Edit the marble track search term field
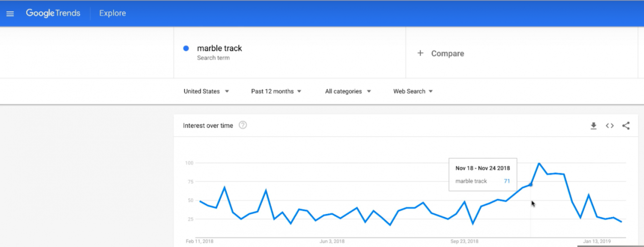The image size is (644, 247). 219,48
